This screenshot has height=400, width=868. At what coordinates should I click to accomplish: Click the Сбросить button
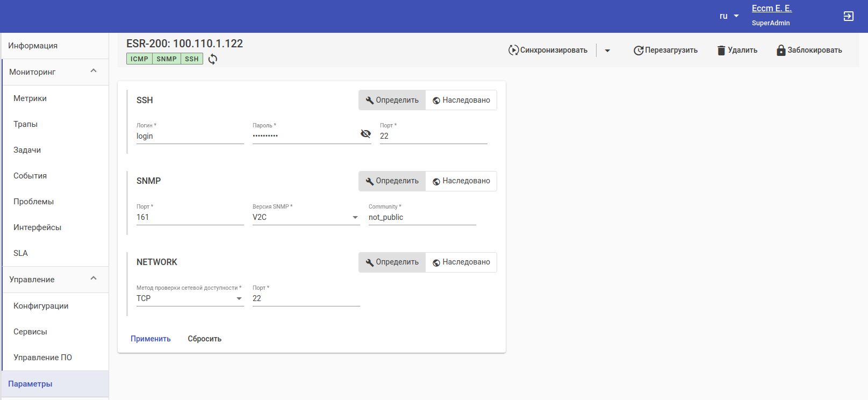(x=205, y=339)
